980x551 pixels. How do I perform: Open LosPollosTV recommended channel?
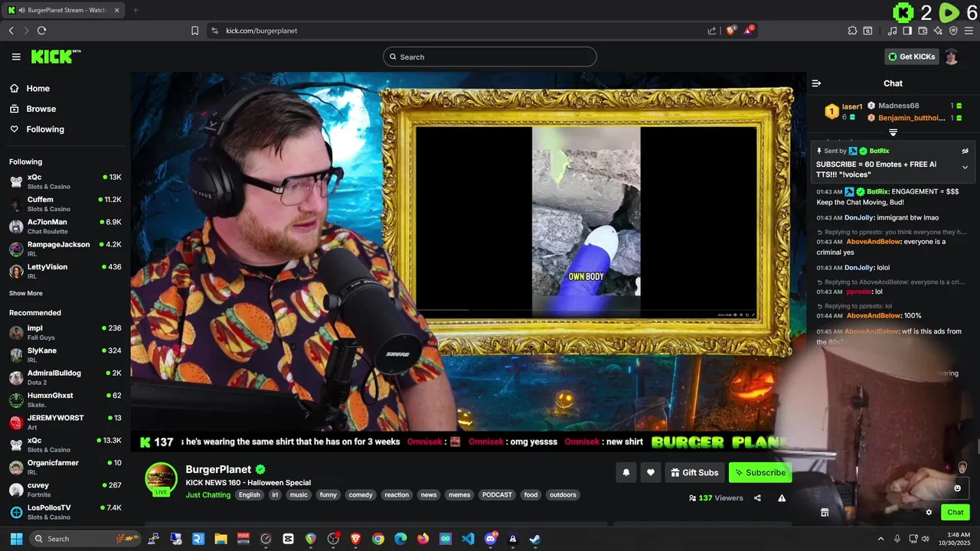click(x=65, y=512)
